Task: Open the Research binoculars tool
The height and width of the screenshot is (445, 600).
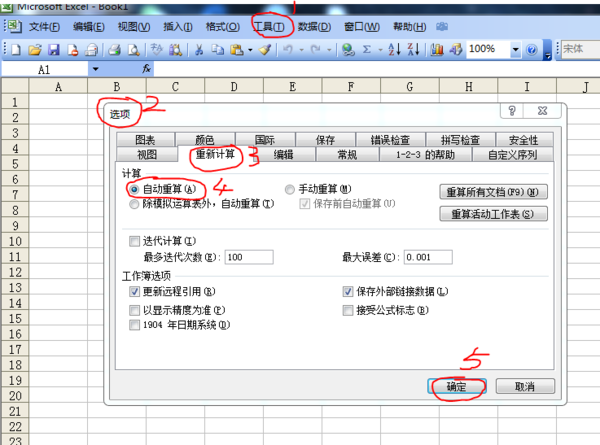Action: click(176, 49)
